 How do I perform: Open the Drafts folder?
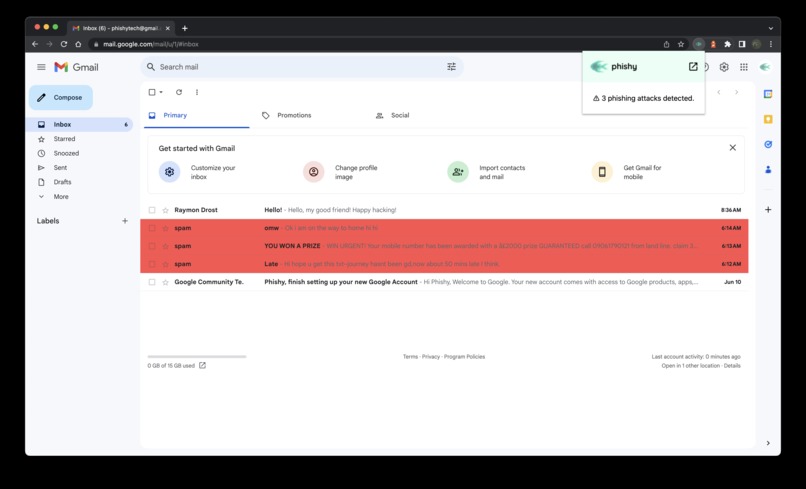tap(62, 182)
